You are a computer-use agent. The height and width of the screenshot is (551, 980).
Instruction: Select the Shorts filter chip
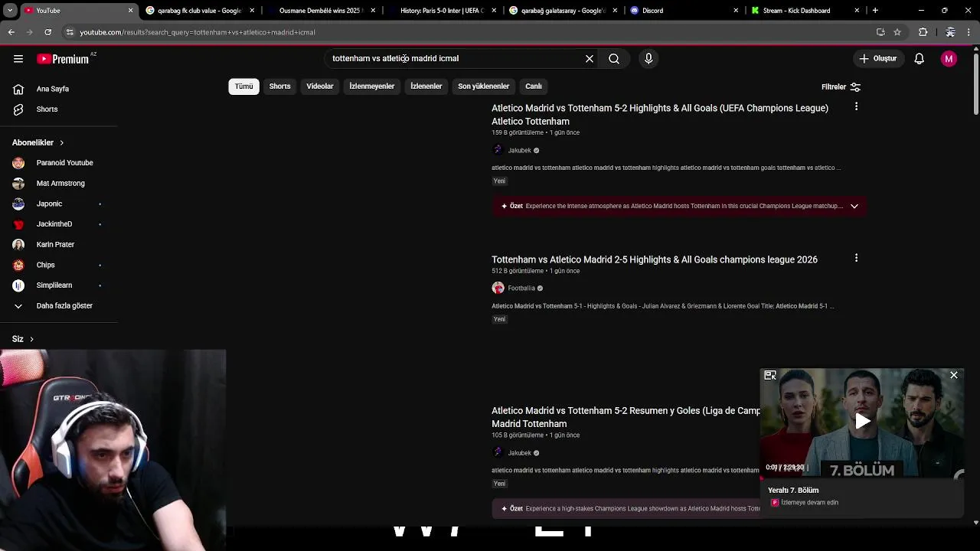(279, 86)
